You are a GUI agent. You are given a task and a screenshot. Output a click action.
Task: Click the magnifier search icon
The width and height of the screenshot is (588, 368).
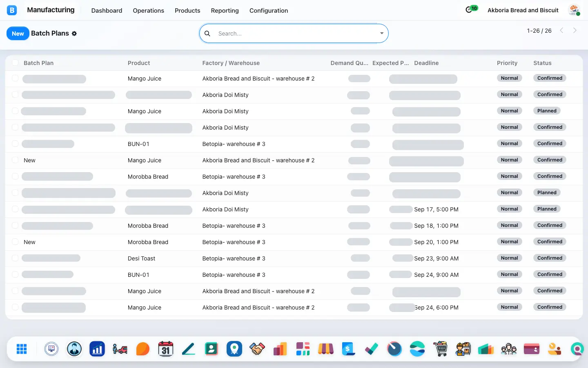pos(207,34)
